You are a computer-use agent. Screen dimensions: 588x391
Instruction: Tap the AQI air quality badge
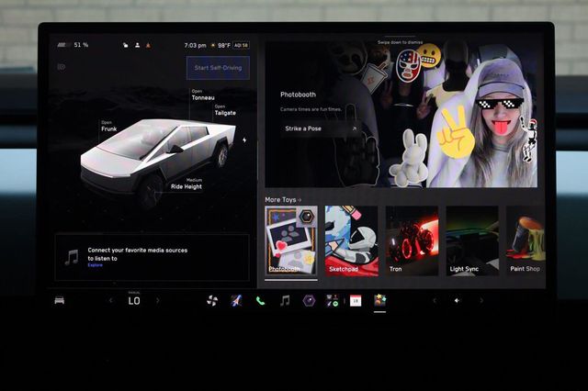tap(241, 45)
